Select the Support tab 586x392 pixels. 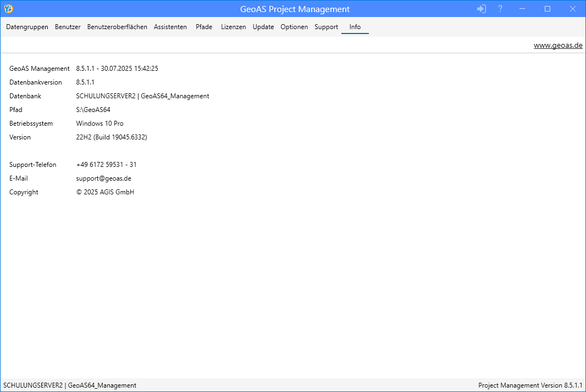click(x=326, y=27)
